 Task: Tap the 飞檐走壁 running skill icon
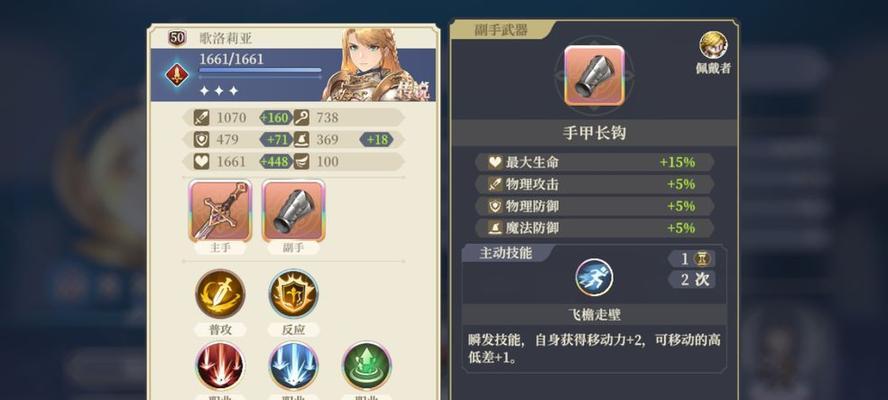click(594, 277)
